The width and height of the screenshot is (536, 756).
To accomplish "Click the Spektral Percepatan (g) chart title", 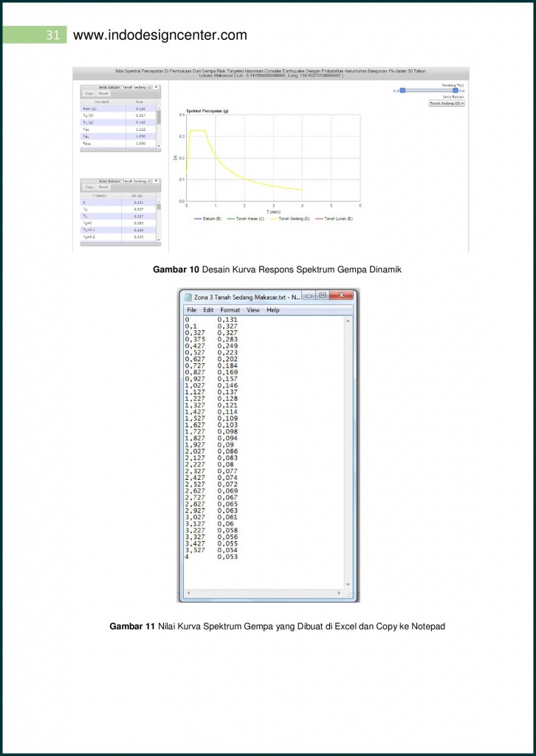I will [207, 111].
